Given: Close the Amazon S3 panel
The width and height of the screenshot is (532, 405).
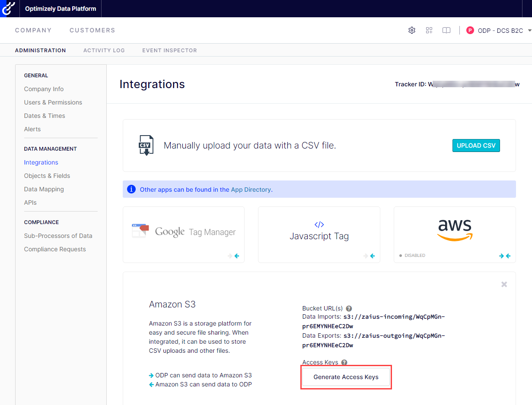Looking at the screenshot, I should tap(504, 285).
